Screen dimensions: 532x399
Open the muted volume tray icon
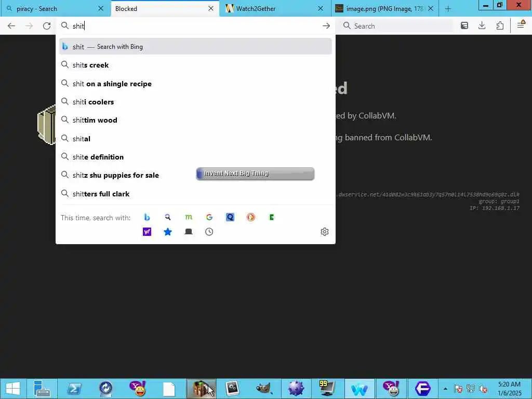click(483, 389)
